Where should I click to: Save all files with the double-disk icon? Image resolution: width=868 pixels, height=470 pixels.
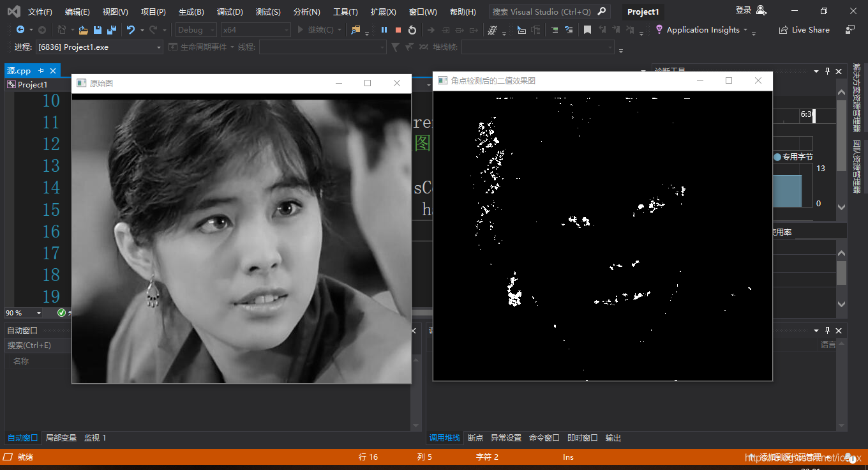(112, 30)
